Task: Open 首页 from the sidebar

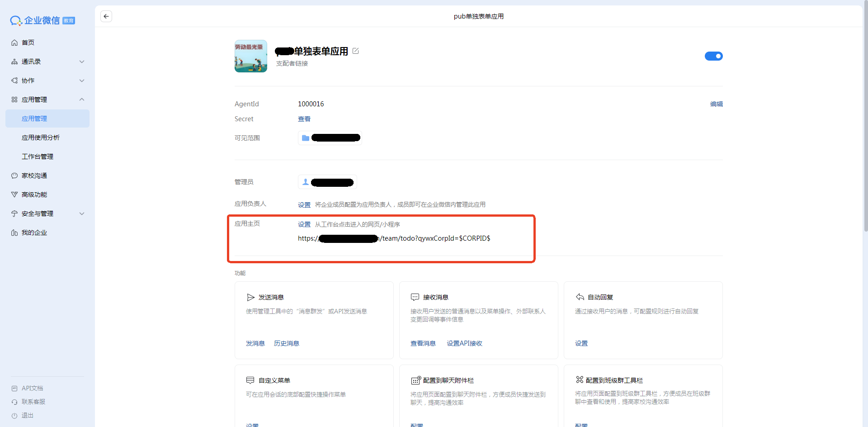Action: 28,43
